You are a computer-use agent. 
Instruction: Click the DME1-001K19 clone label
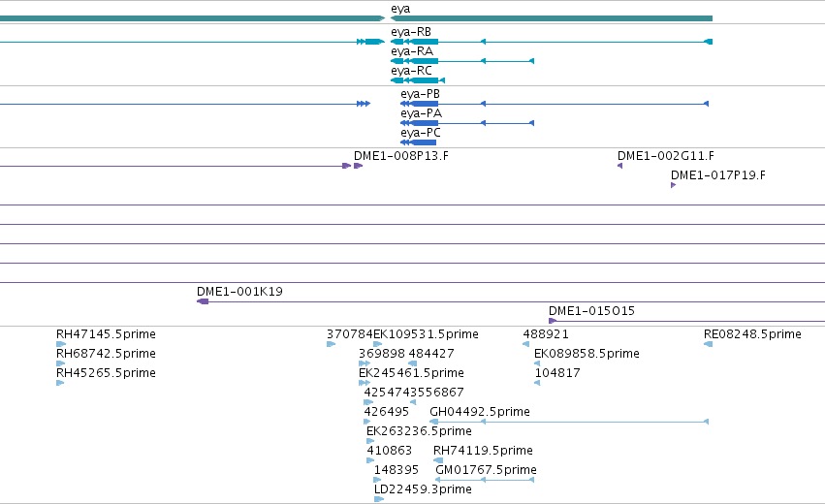click(239, 292)
